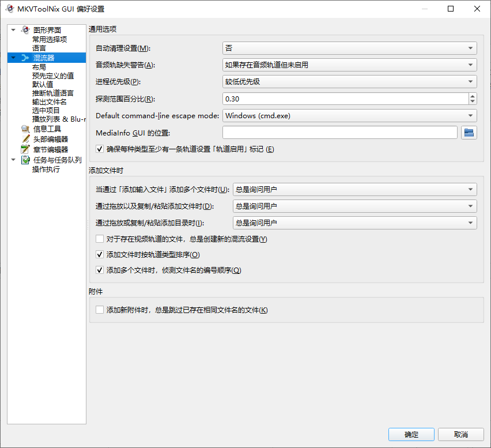Click MKVToolNix app icon in title bar

pos(10,9)
